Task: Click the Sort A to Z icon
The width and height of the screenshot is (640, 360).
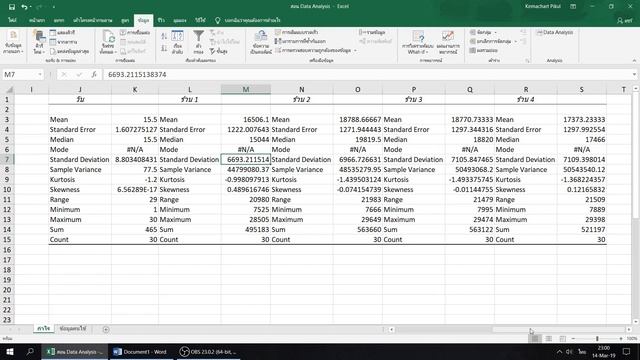Action: click(x=164, y=37)
